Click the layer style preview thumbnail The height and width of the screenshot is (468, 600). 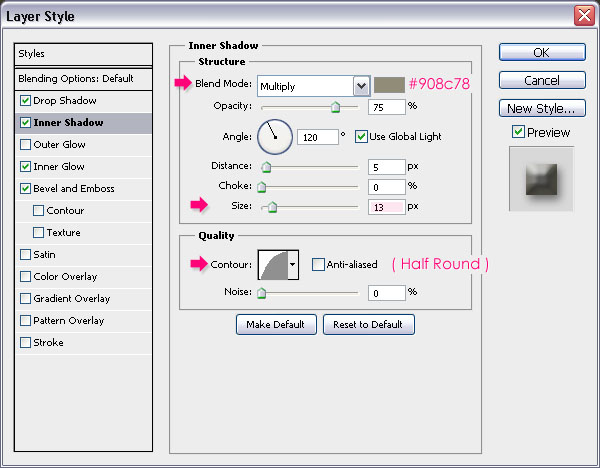pos(541,179)
